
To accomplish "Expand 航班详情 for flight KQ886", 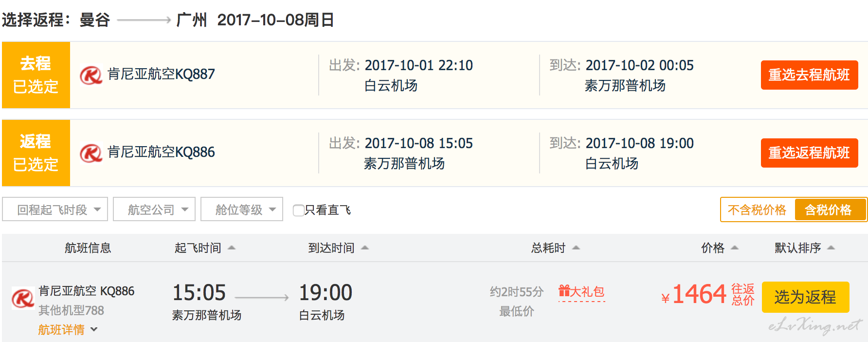I will click(x=68, y=330).
